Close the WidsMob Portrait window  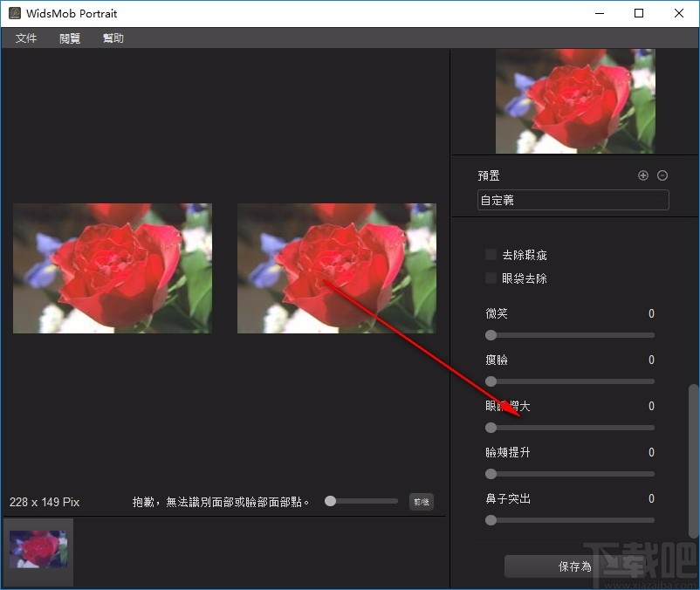(x=678, y=13)
